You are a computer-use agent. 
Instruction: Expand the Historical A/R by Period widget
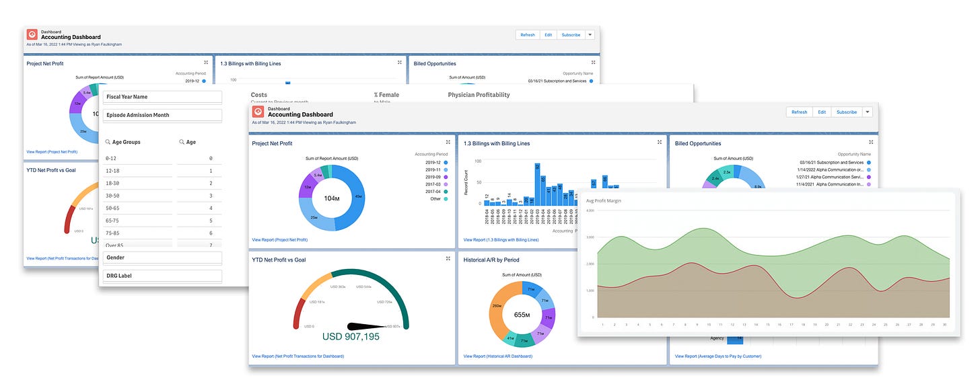[658, 260]
